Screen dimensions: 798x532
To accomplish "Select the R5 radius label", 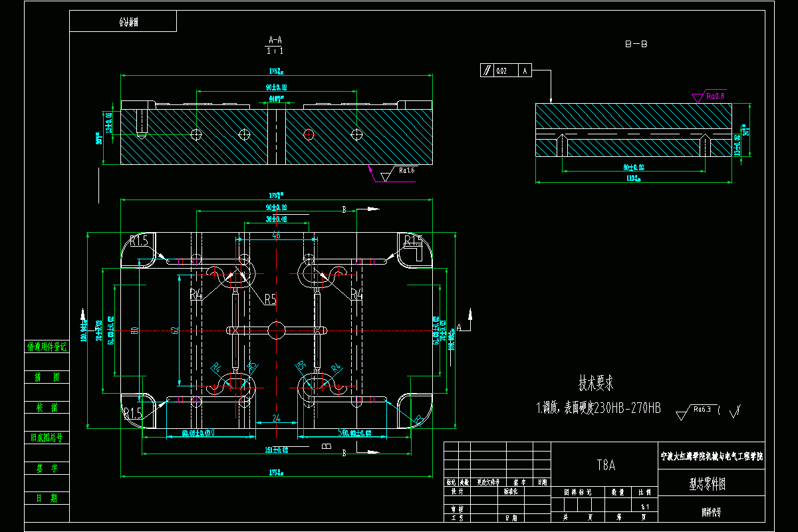I will pos(270,299).
